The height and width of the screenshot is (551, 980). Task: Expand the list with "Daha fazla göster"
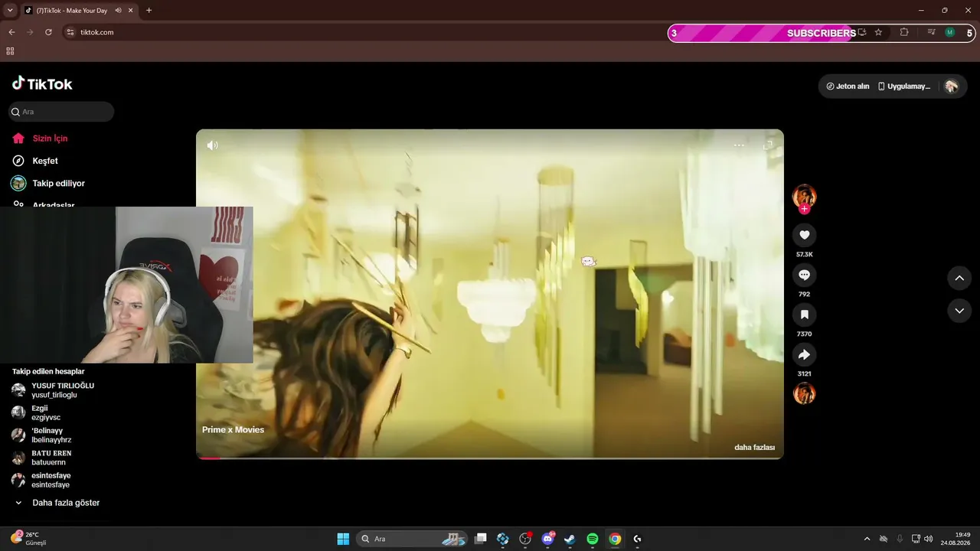pyautogui.click(x=57, y=503)
